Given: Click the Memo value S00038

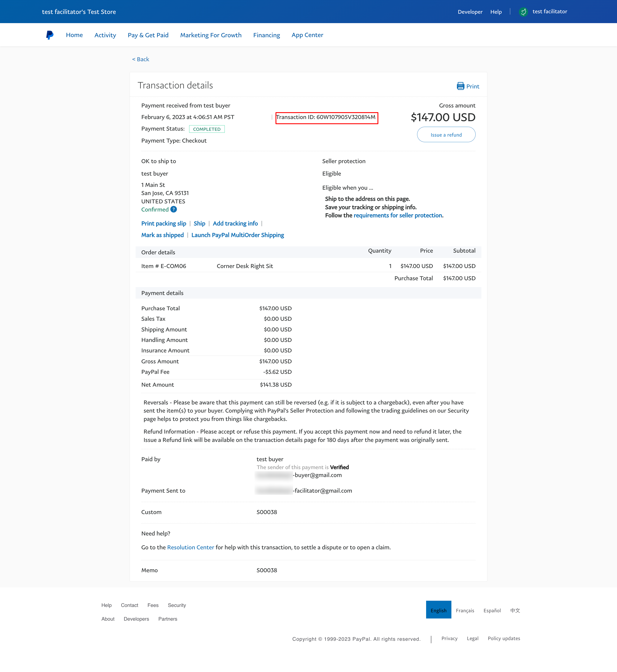Looking at the screenshot, I should coord(267,570).
